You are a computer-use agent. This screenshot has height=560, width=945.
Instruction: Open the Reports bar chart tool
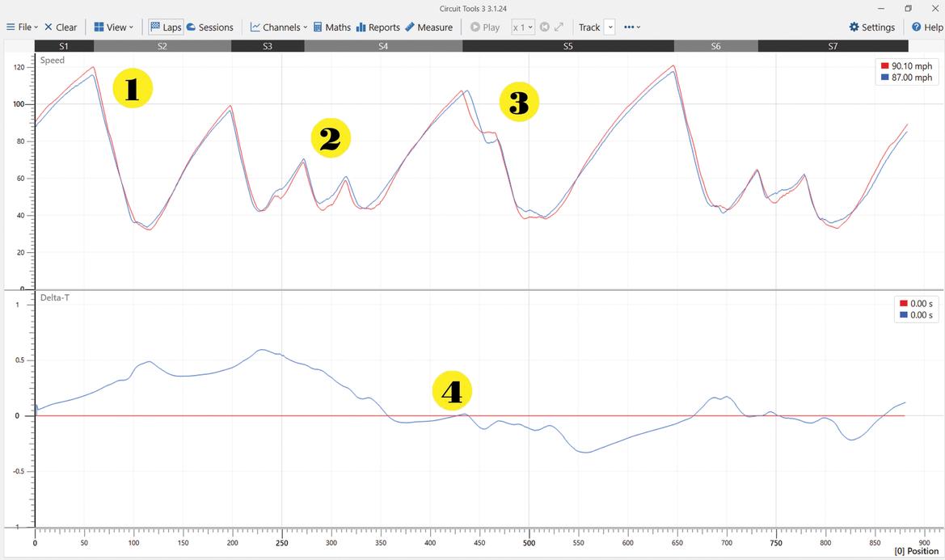click(378, 27)
